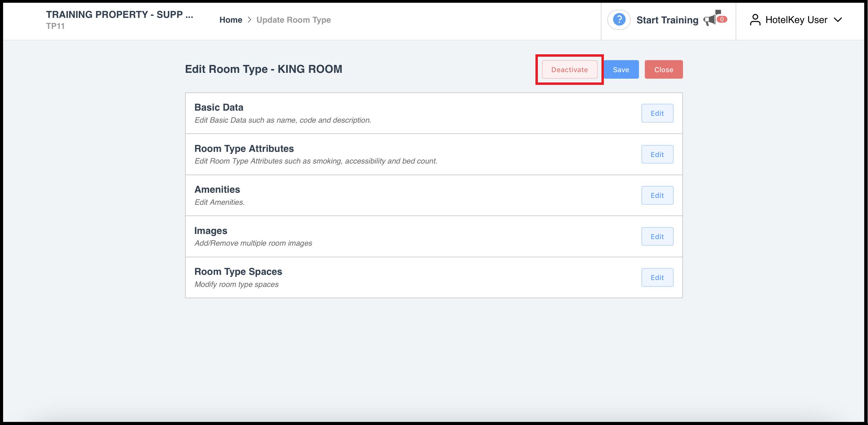Image resolution: width=868 pixels, height=425 pixels.
Task: Click Start Training
Action: (667, 20)
